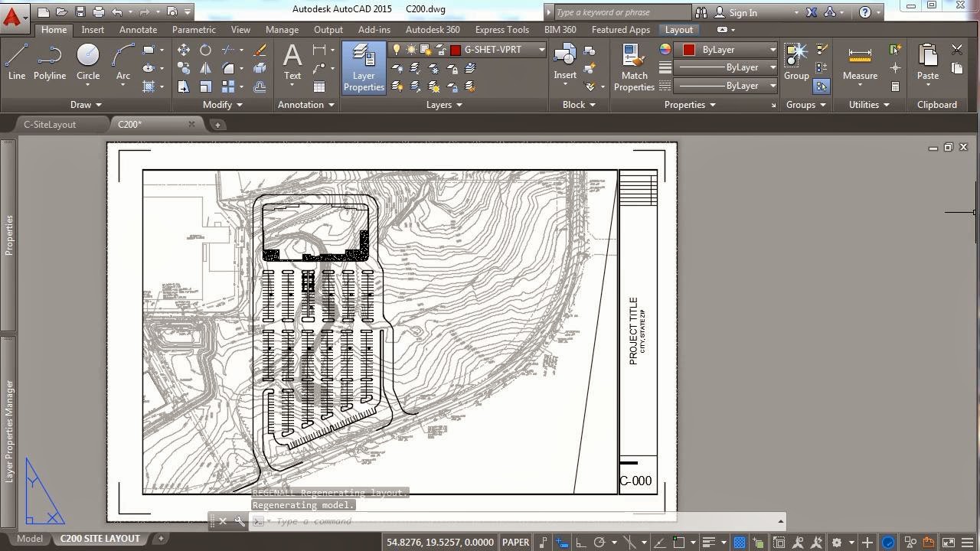Add new layout with plus button

point(161,539)
